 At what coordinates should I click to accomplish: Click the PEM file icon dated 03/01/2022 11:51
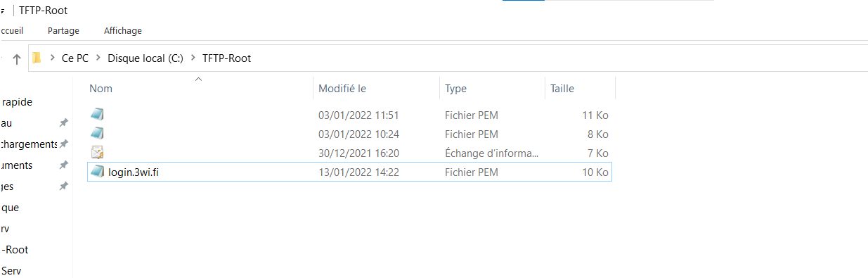click(98, 114)
